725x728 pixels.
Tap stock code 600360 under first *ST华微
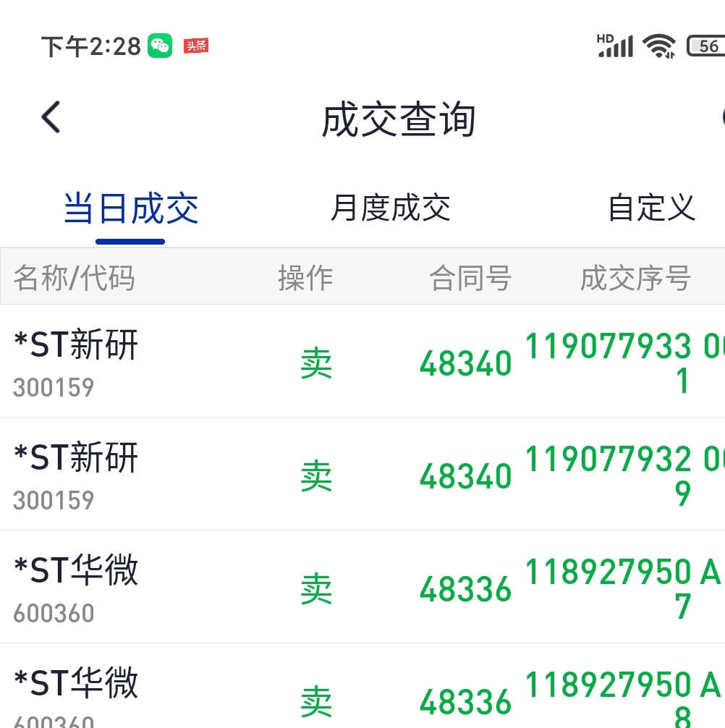coord(54,613)
